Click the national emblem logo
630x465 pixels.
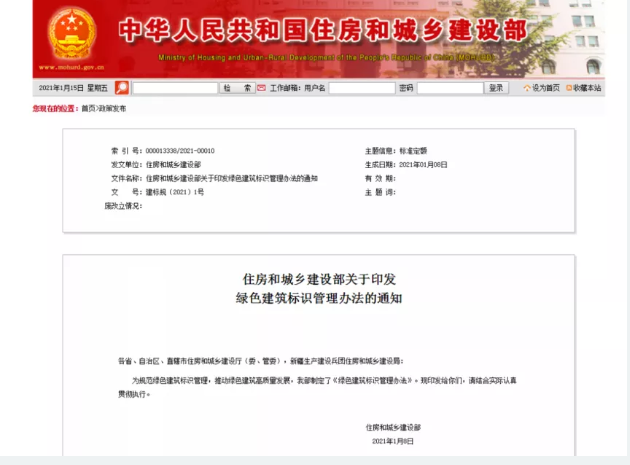(72, 33)
